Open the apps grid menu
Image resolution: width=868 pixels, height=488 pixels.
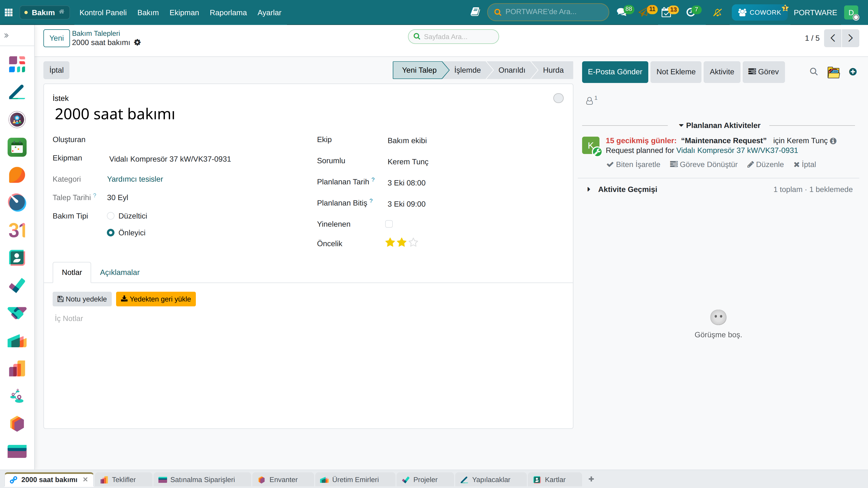pyautogui.click(x=9, y=12)
